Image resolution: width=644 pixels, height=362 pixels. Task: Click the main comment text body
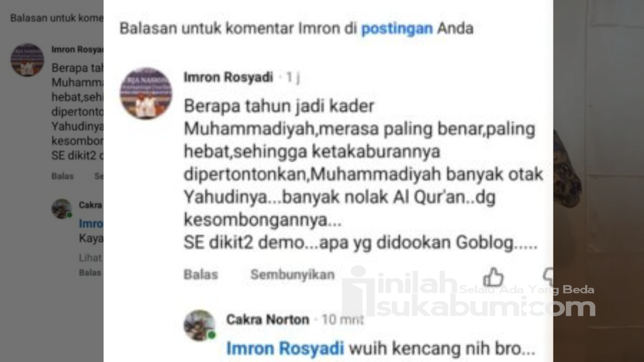pos(363,175)
